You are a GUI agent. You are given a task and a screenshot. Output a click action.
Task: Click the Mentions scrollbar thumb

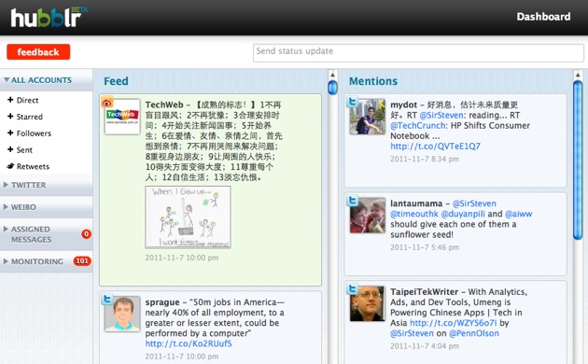click(578, 161)
